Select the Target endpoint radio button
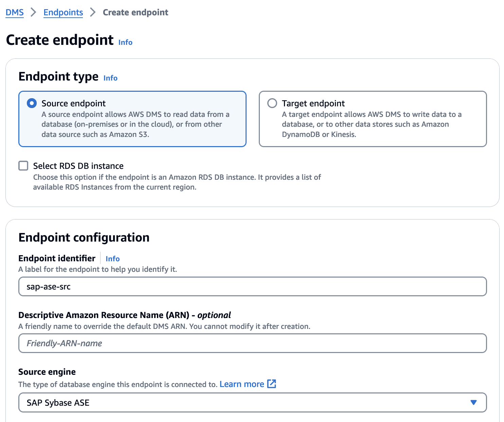The image size is (504, 422). coord(272,103)
